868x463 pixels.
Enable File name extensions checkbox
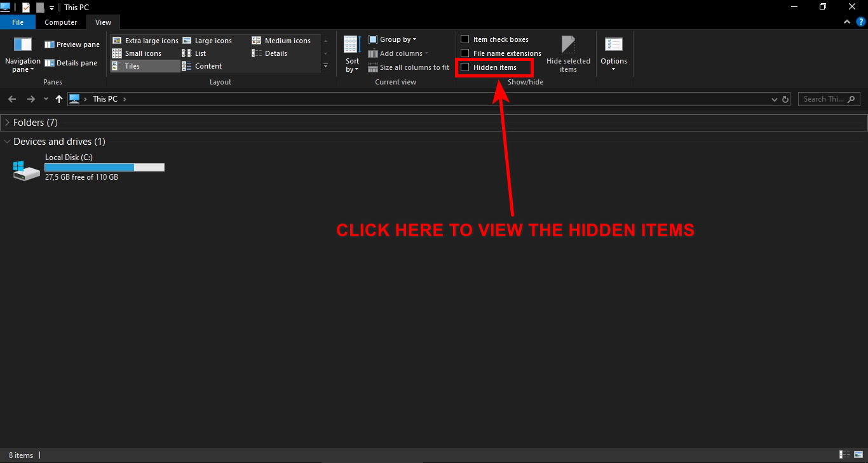click(465, 53)
